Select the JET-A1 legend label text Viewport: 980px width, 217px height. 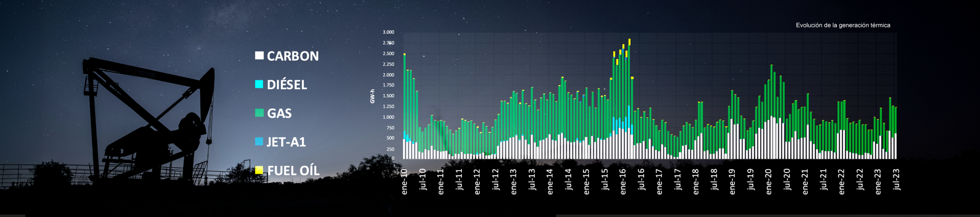[286, 142]
